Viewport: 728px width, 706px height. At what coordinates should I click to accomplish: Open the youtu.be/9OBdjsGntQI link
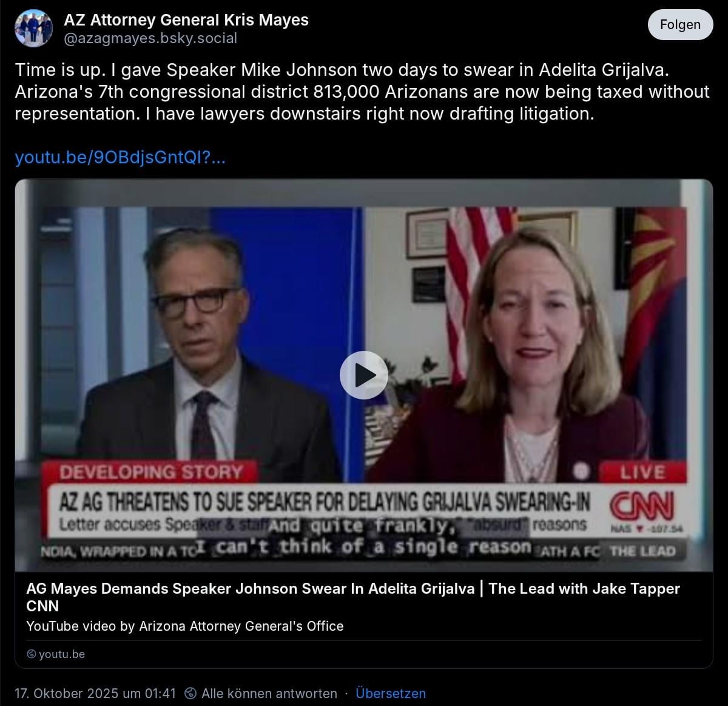click(120, 158)
